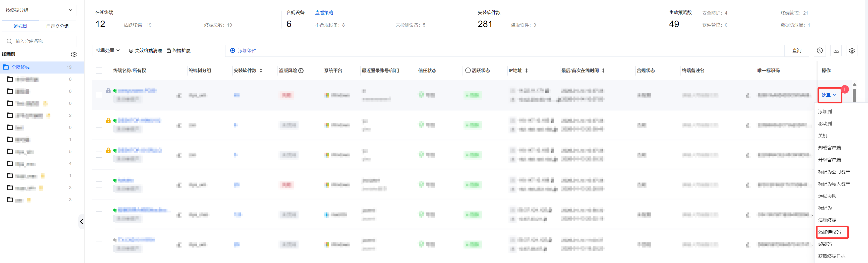This screenshot has width=868, height=263.
Task: Sort by installed software count
Action: pyautogui.click(x=261, y=70)
